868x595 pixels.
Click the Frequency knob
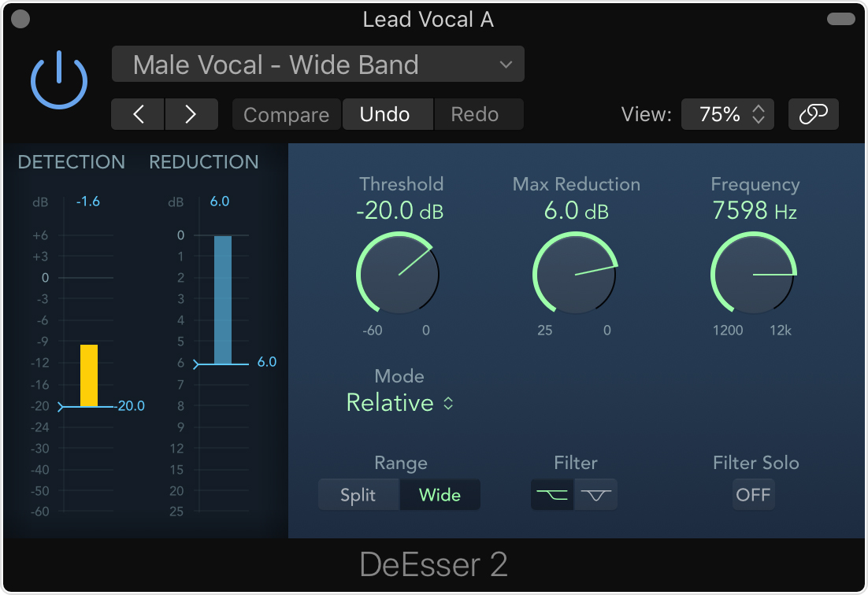tap(754, 274)
